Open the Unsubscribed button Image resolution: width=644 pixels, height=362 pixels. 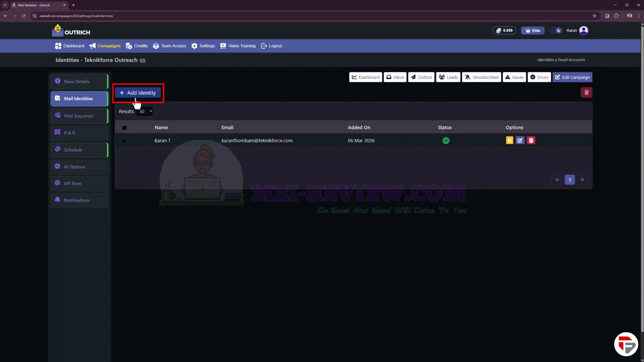click(x=481, y=77)
